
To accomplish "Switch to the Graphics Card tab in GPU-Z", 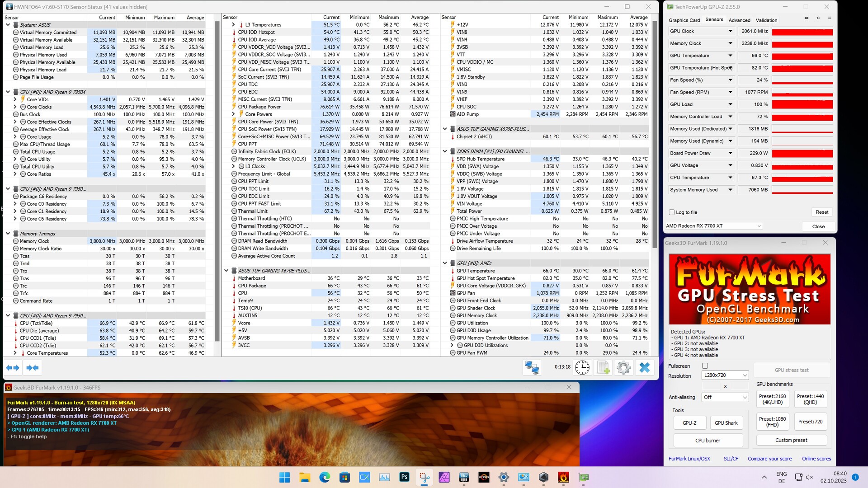I will (x=684, y=20).
